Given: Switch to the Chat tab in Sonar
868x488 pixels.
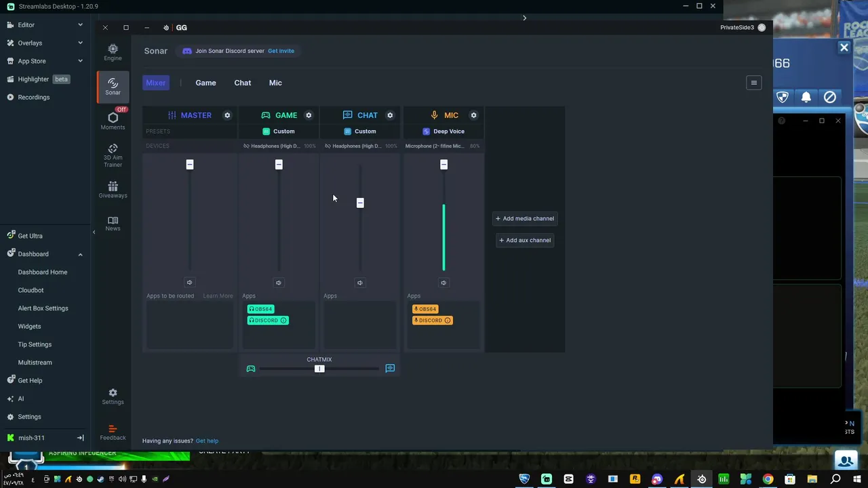Looking at the screenshot, I should pyautogui.click(x=242, y=83).
